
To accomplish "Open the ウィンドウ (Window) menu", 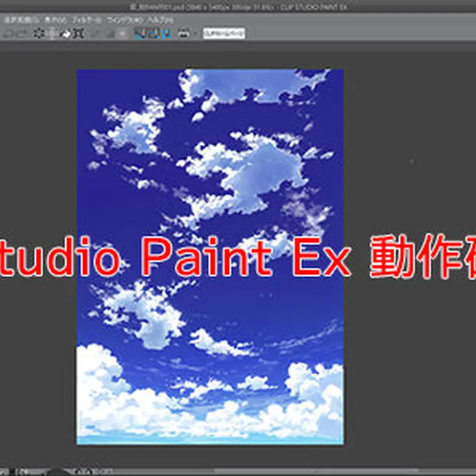I will (x=125, y=20).
